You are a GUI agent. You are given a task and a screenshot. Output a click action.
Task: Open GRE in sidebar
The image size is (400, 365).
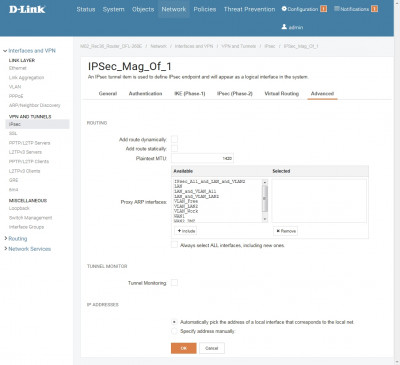pyautogui.click(x=13, y=180)
